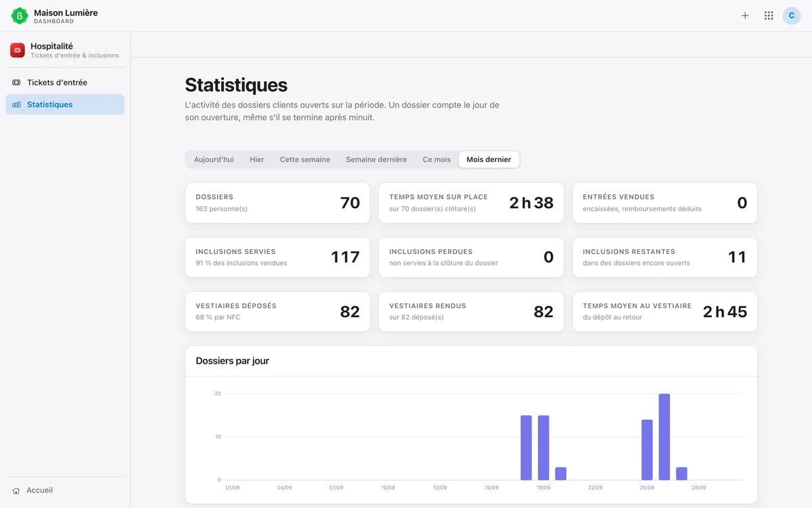Click the chart bar just before 19/09
This screenshot has height=508, width=812.
(x=526, y=448)
